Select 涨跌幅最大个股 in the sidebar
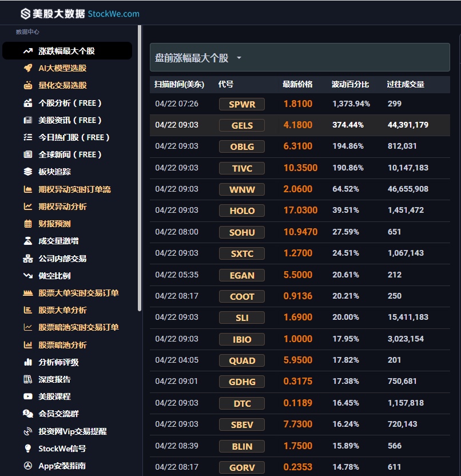 pyautogui.click(x=67, y=51)
